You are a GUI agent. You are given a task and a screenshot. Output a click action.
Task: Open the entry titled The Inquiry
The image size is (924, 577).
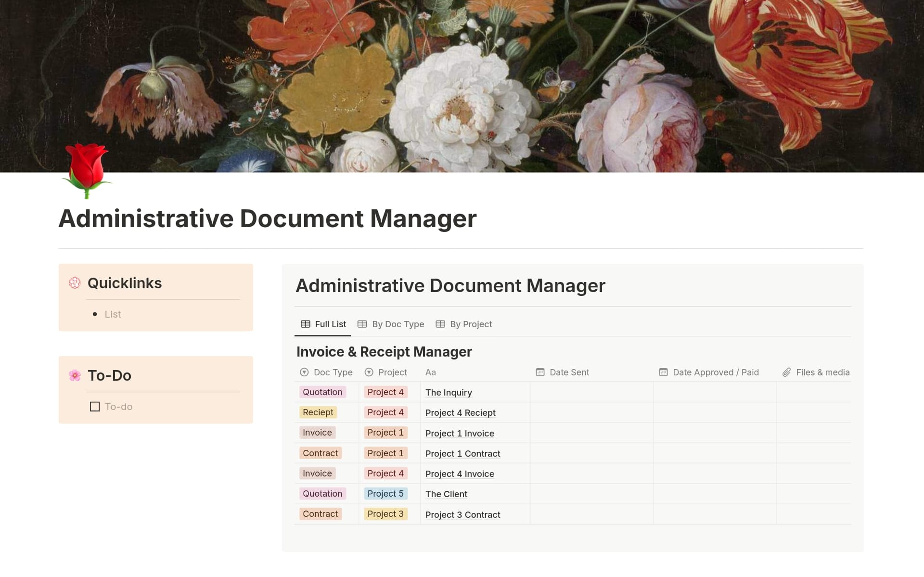tap(448, 393)
